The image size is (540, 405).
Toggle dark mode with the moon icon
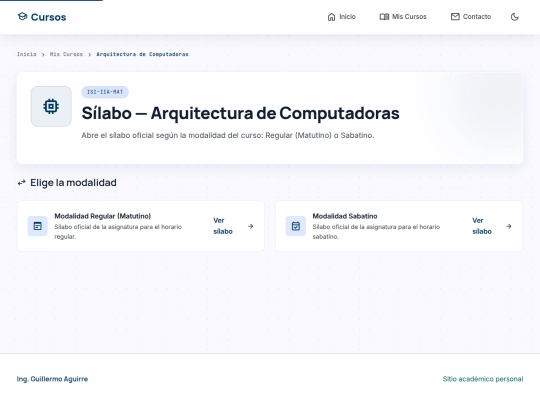[515, 17]
